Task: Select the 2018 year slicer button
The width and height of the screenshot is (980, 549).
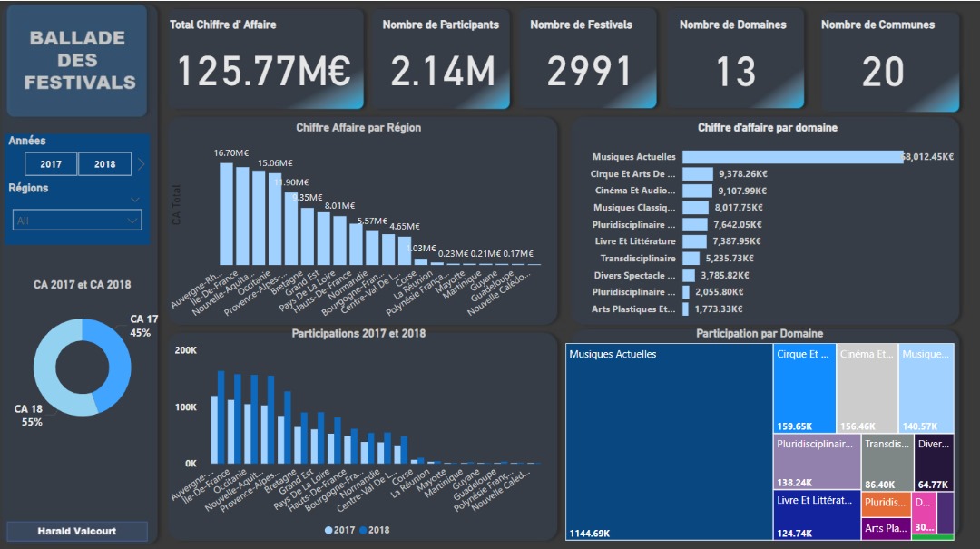Action: pos(104,164)
